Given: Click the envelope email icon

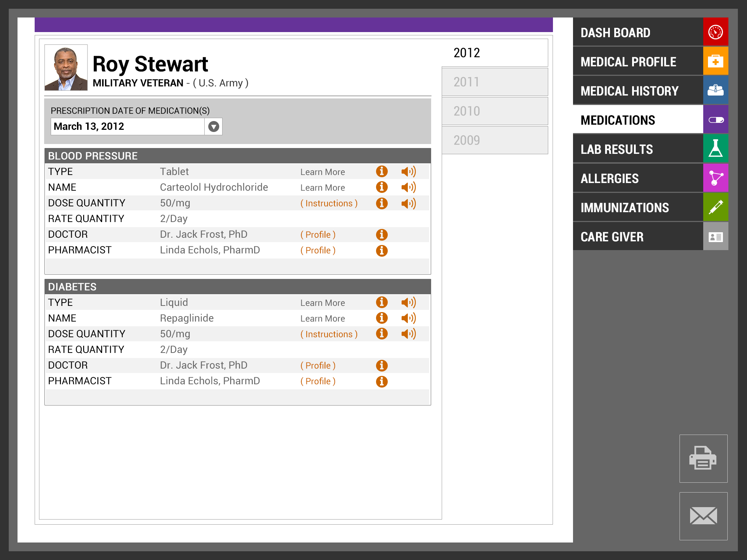Looking at the screenshot, I should [x=703, y=516].
